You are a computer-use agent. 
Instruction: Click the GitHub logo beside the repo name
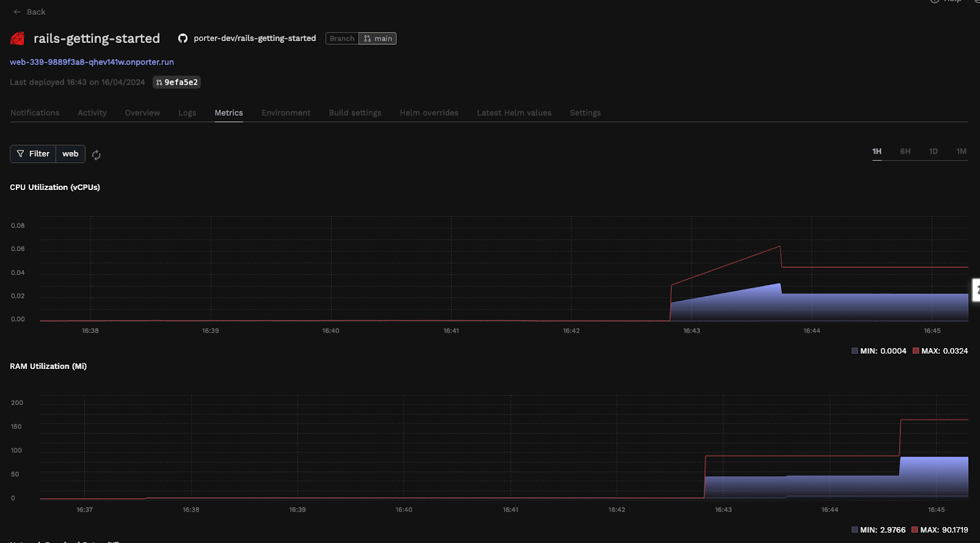[183, 39]
